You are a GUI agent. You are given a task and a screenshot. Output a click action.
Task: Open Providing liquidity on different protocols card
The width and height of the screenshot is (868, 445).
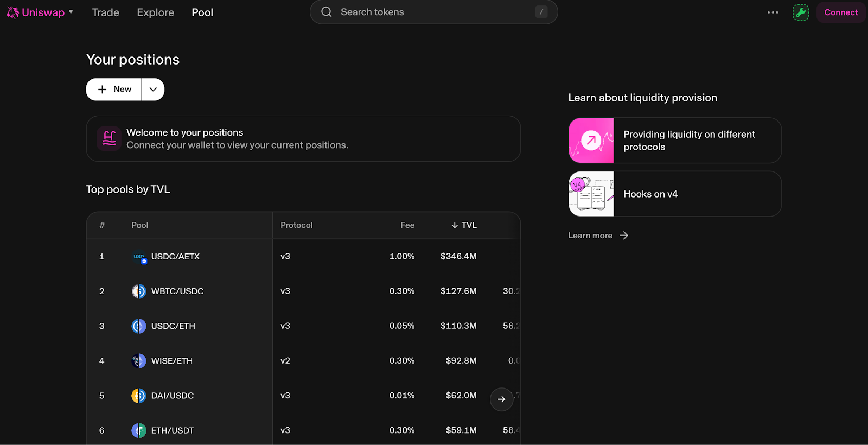[x=674, y=141]
